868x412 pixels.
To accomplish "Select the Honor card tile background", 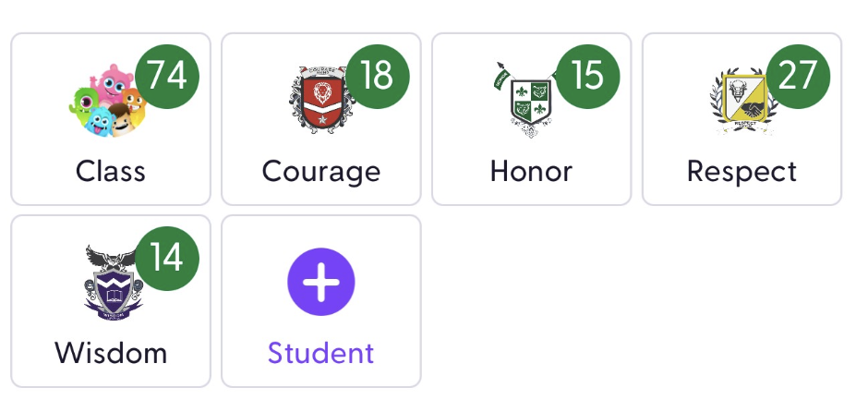I will coord(532,119).
